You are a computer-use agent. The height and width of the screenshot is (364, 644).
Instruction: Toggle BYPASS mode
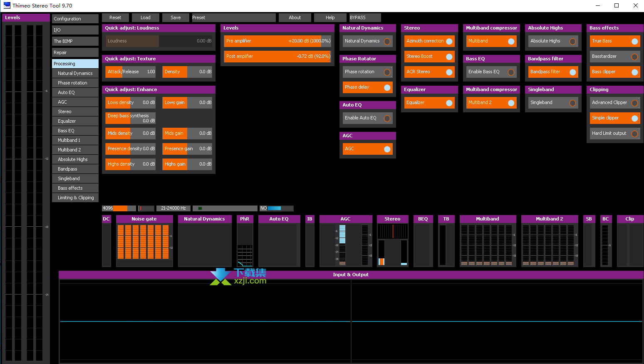click(365, 17)
